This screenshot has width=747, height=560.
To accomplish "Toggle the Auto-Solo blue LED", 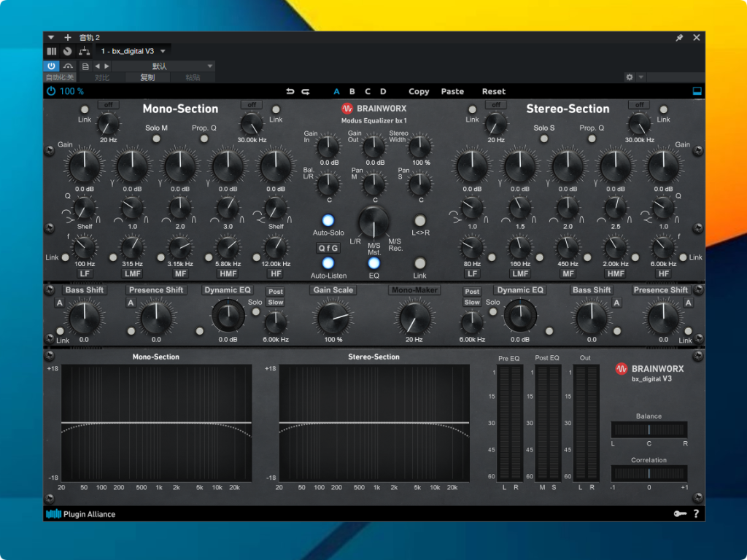I will click(x=328, y=220).
